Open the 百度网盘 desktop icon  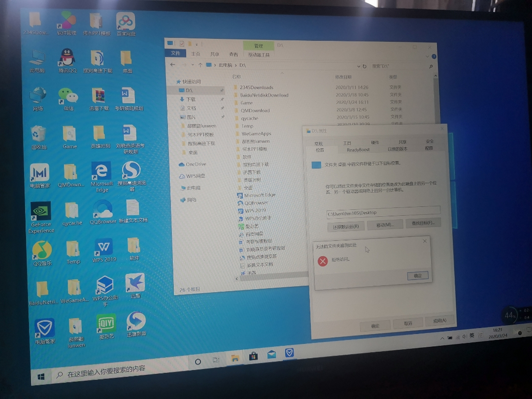126,24
